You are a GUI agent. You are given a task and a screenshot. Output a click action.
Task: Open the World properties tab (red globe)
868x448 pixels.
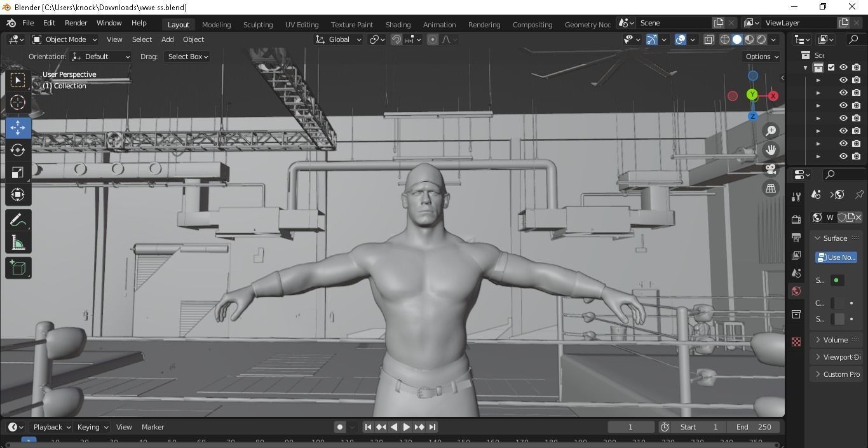pos(796,291)
